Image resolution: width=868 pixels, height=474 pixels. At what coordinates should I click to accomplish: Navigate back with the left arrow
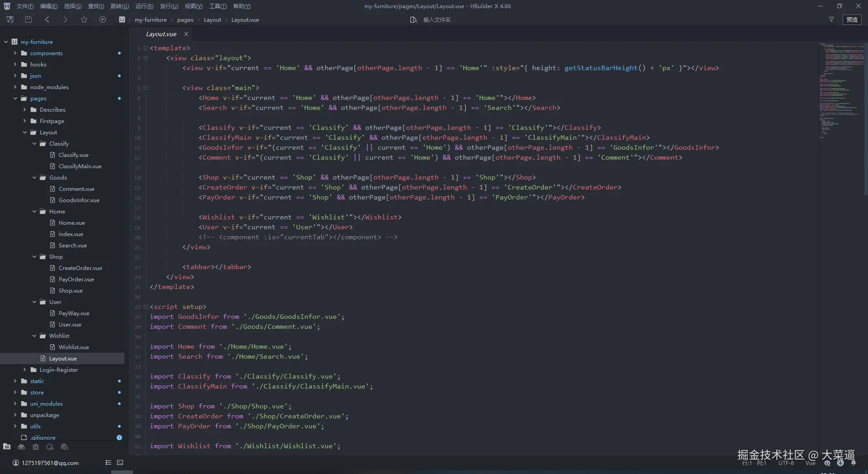click(47, 19)
